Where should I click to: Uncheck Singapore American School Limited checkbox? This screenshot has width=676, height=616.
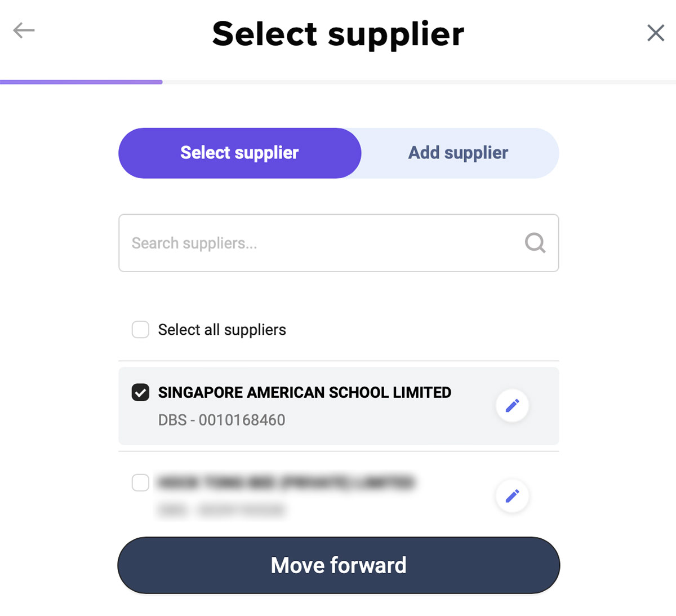[x=140, y=392]
